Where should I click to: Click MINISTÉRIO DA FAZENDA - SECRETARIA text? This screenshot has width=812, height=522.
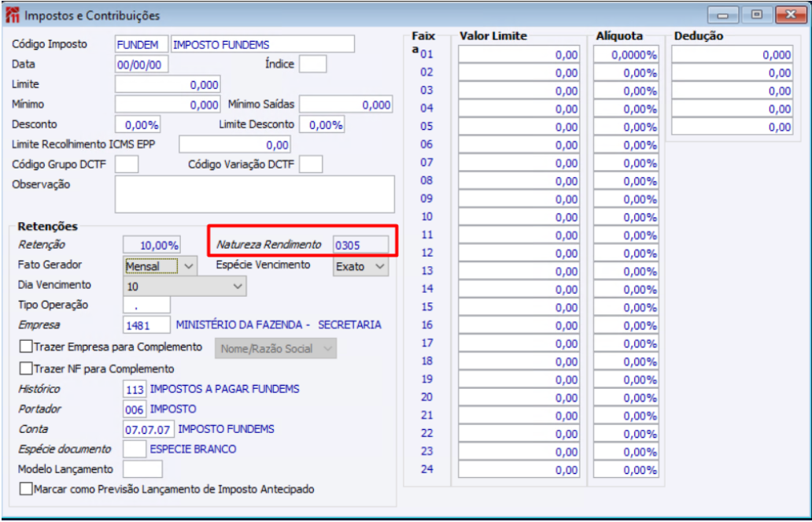click(x=279, y=325)
